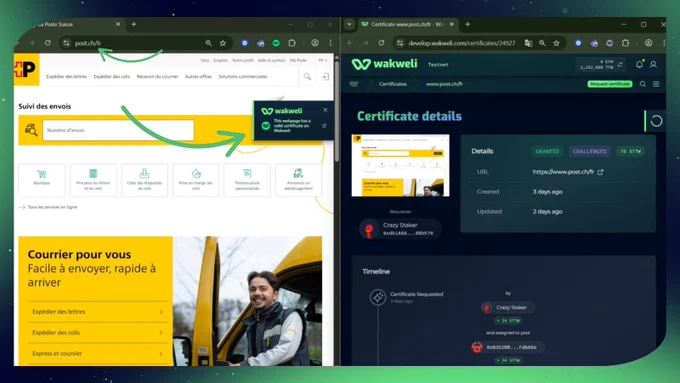Image resolution: width=680 pixels, height=383 pixels.
Task: Click the Numéro d'envoi input field
Action: click(x=118, y=130)
